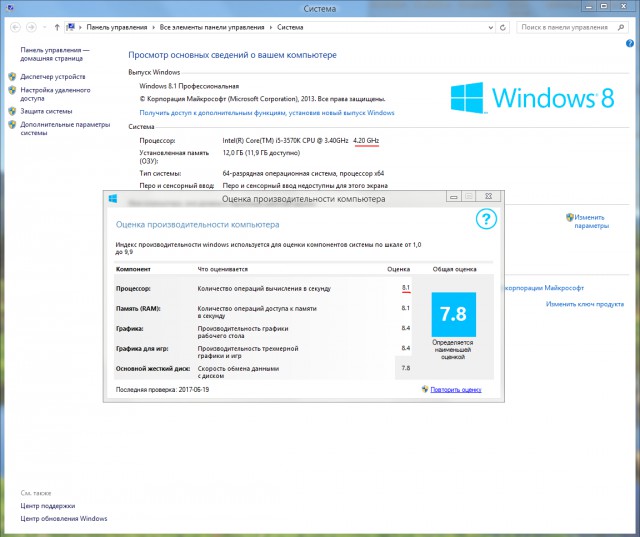Click 'Последняя проверка: 2017-06-19' text
Image resolution: width=640 pixels, height=537 pixels.
click(162, 390)
